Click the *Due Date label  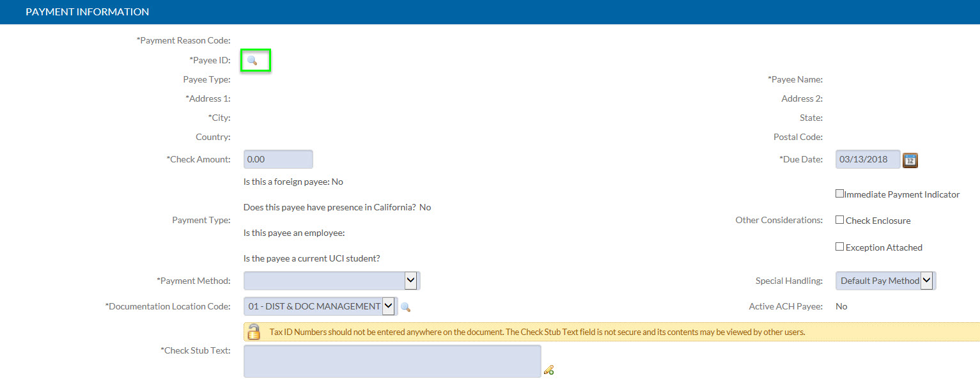(x=801, y=159)
